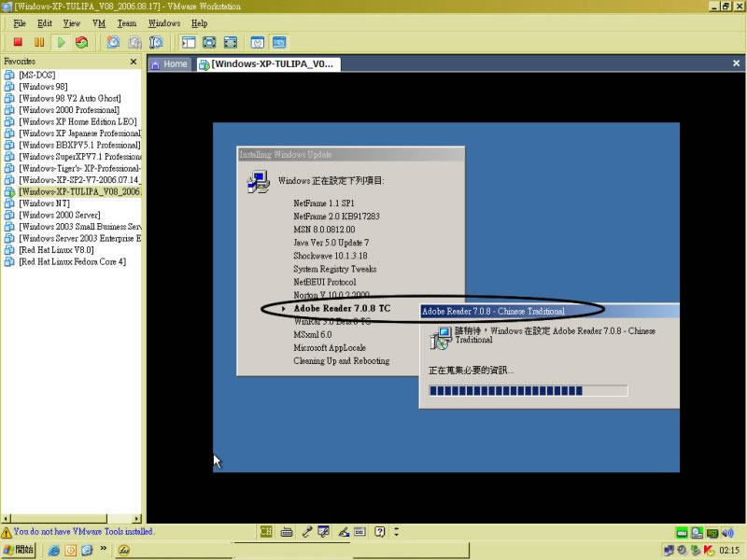Click Favorites horizontal scrollbar right arrow
747x560 pixels.
137,519
